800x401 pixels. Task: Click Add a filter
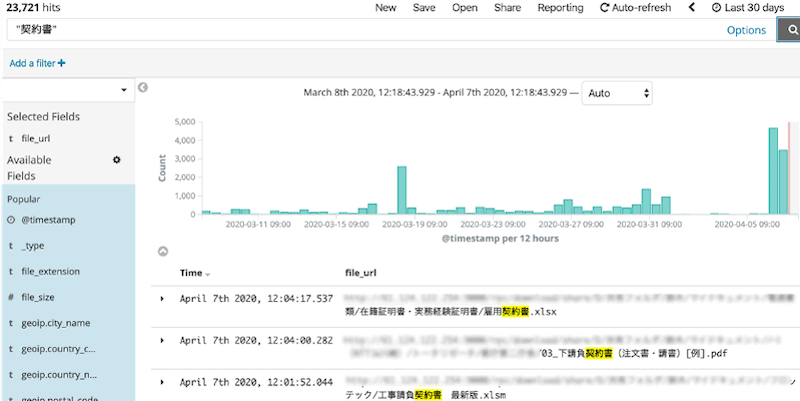pos(37,63)
